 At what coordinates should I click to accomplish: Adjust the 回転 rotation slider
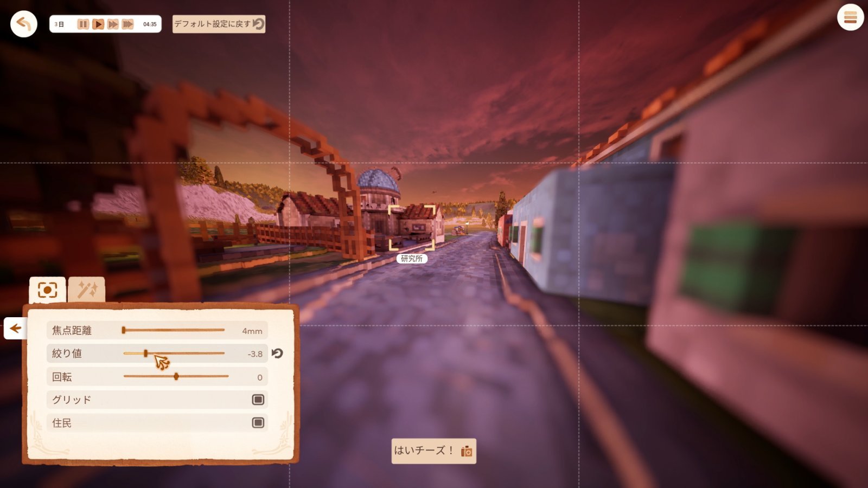coord(176,376)
